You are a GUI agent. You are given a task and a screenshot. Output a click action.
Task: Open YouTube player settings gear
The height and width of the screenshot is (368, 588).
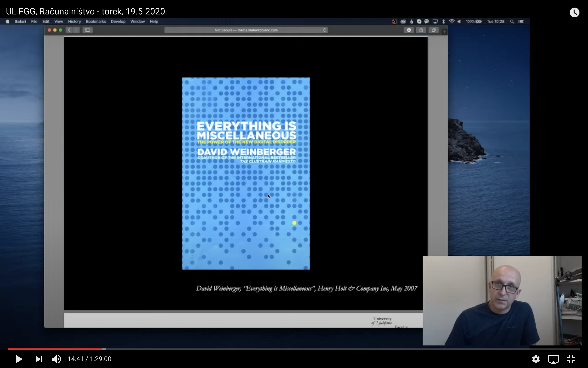pos(536,359)
